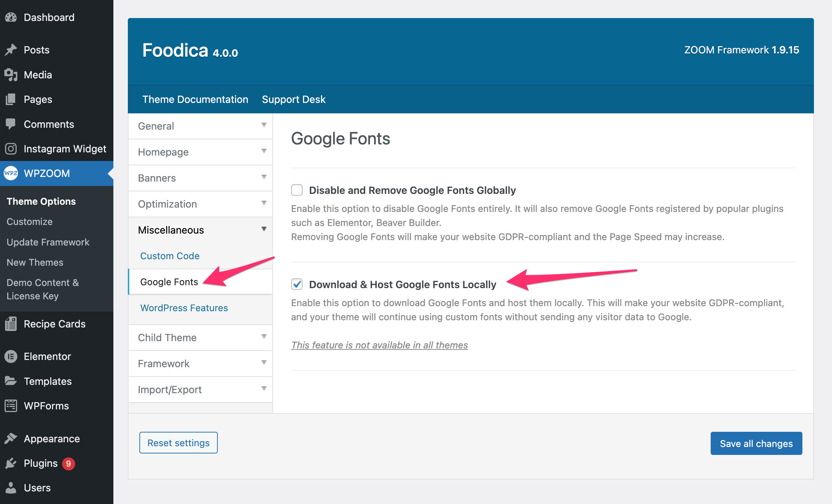Open the Instagram Widget menu label

click(x=65, y=149)
